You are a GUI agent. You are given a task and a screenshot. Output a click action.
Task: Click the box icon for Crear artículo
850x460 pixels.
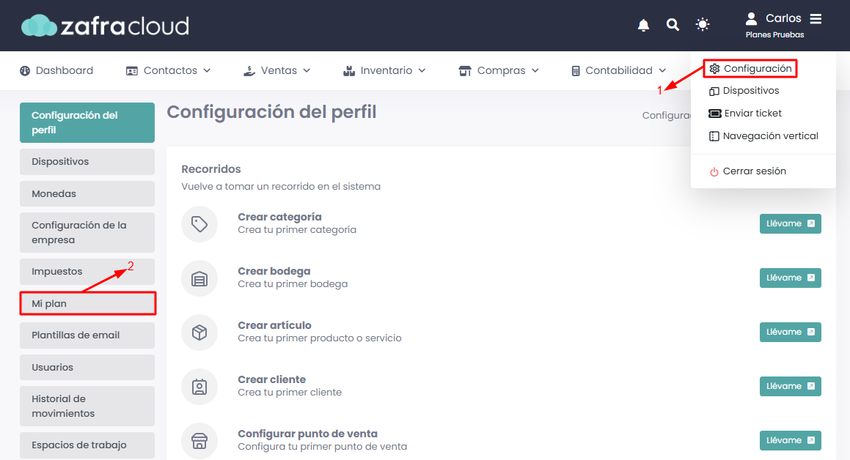(199, 332)
